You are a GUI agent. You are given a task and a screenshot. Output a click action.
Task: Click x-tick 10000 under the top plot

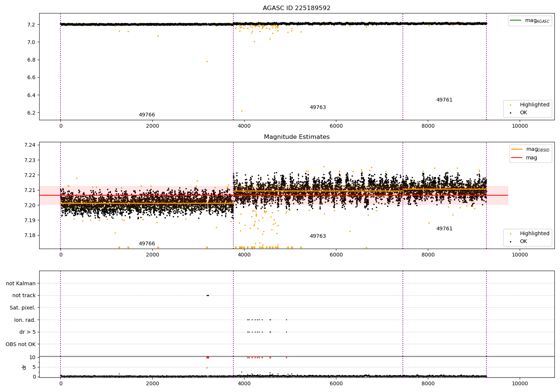point(520,126)
